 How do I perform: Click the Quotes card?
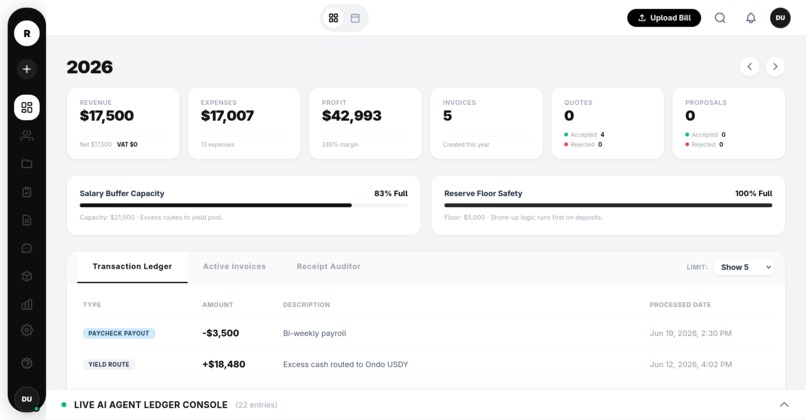coord(608,123)
